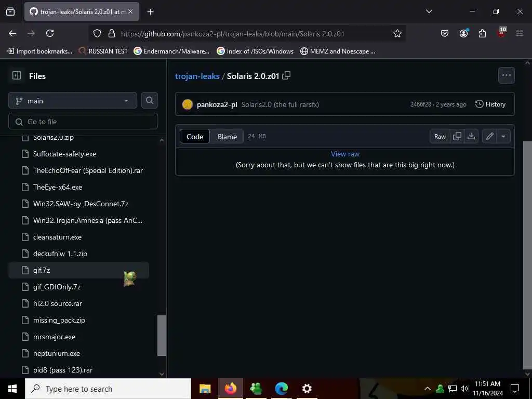Open Index of /ISOs/Windows bookmark
532x399 pixels.
coord(255,51)
